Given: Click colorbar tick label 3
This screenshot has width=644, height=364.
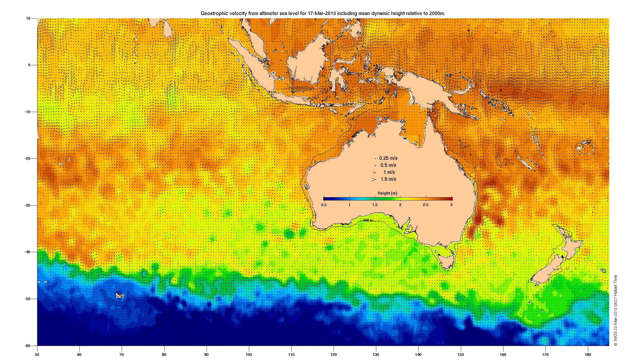Looking at the screenshot, I should (x=451, y=205).
